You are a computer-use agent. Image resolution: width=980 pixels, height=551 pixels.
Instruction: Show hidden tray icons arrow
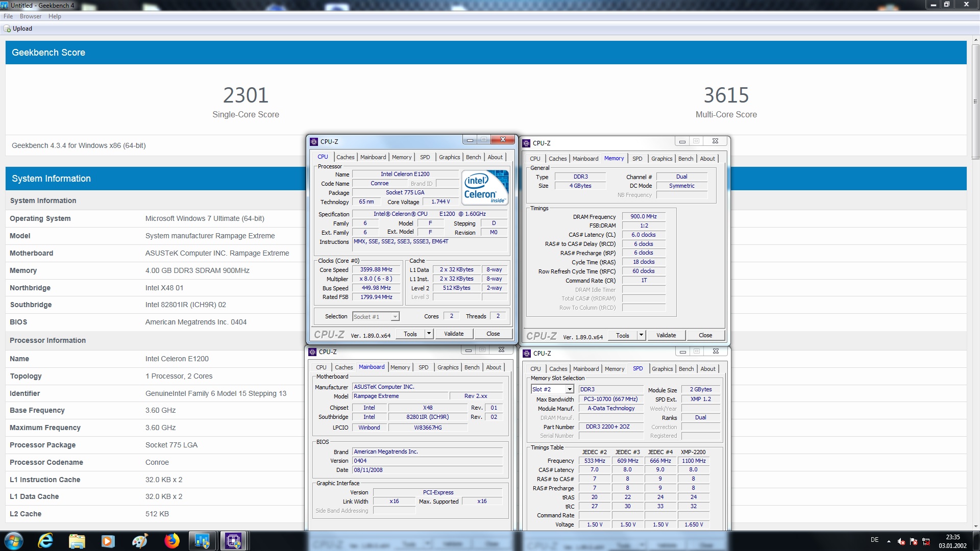889,541
